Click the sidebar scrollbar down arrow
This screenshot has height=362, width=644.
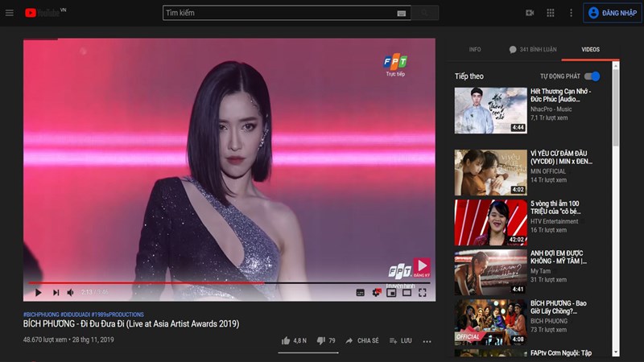coord(615,352)
